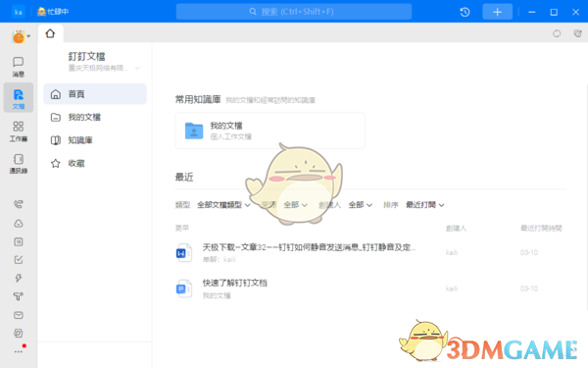Viewport: 588px width, 368px height.
Task: Open the Workbench (工作臺) sidebar icon
Action: point(18,131)
